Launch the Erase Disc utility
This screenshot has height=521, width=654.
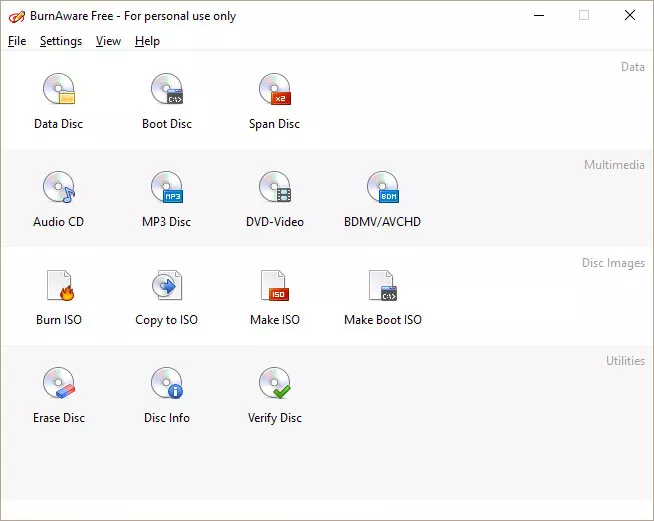(x=58, y=395)
